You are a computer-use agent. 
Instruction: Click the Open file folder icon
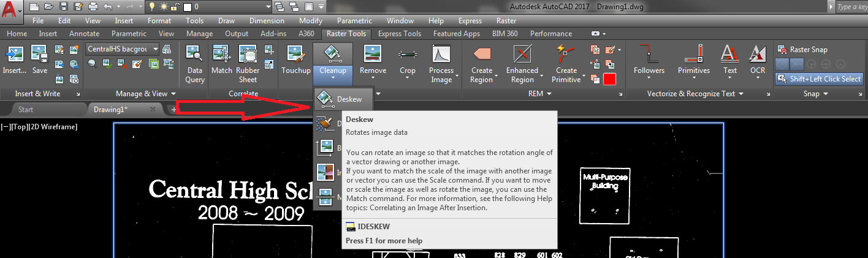coord(49,7)
